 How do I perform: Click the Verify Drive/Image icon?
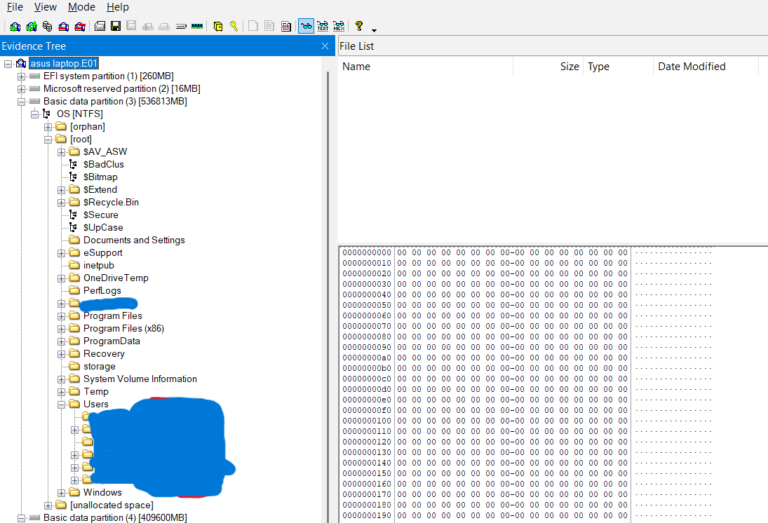tap(181, 26)
